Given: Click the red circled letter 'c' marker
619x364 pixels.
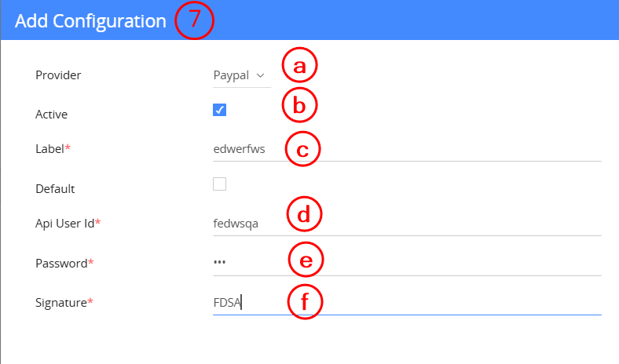Looking at the screenshot, I should coord(302,149).
